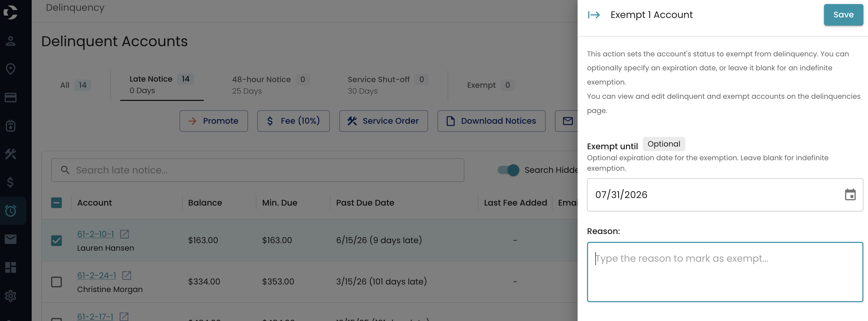Sort by the Past Due Date column header
Image resolution: width=868 pixels, height=321 pixels.
[365, 203]
